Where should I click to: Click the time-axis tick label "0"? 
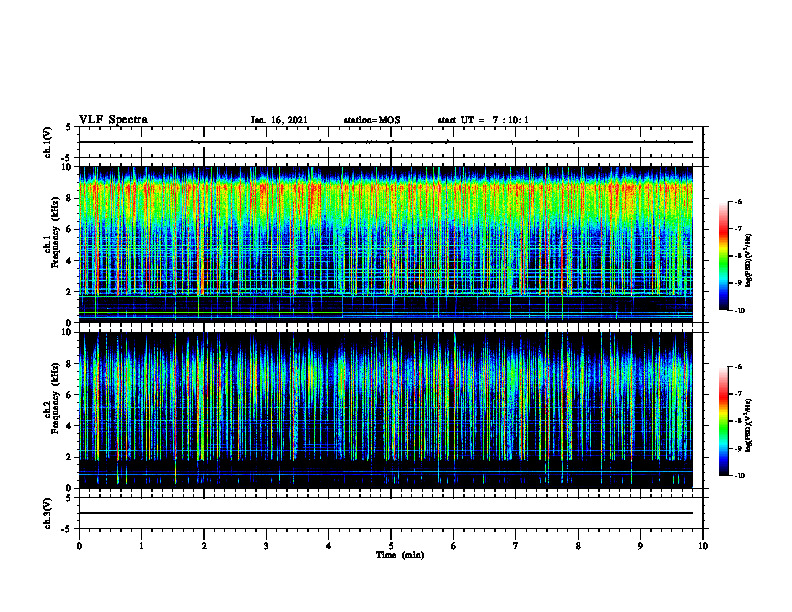click(x=79, y=546)
